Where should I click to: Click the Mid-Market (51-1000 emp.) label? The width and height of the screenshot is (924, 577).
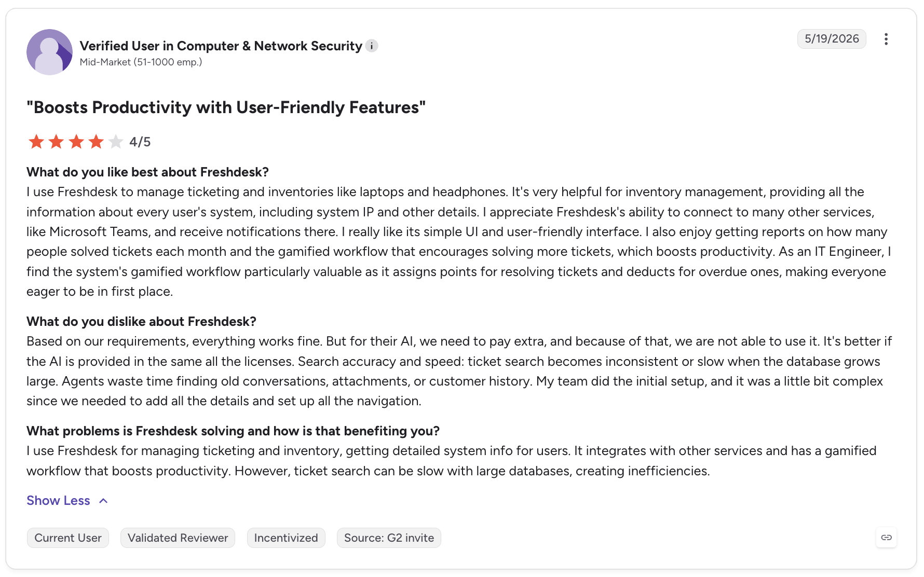[x=141, y=62]
